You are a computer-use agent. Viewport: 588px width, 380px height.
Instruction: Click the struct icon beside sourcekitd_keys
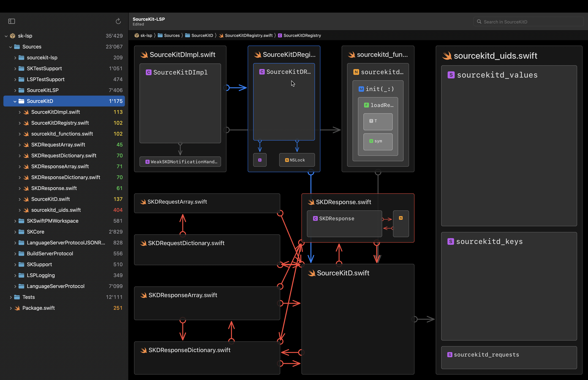451,242
